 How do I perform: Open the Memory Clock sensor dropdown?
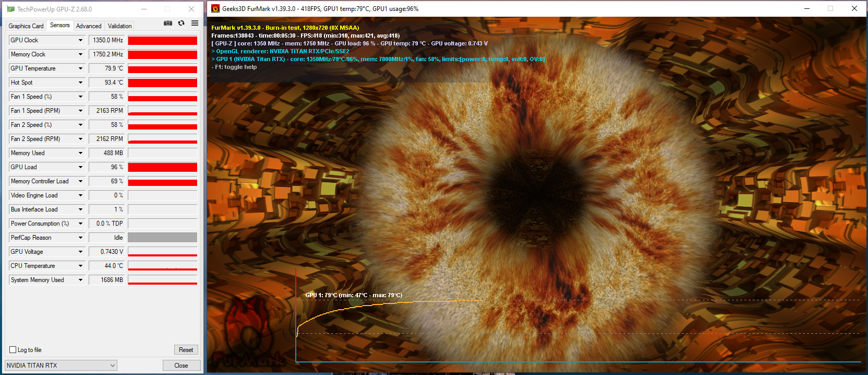tap(81, 54)
